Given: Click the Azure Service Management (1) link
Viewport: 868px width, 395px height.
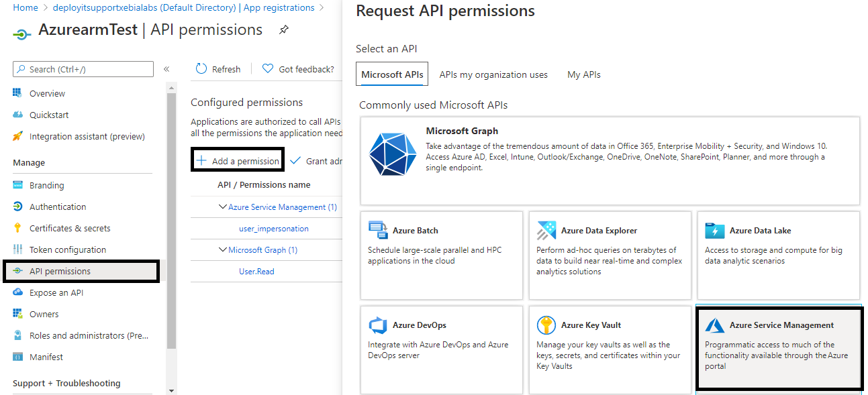Looking at the screenshot, I should (283, 207).
